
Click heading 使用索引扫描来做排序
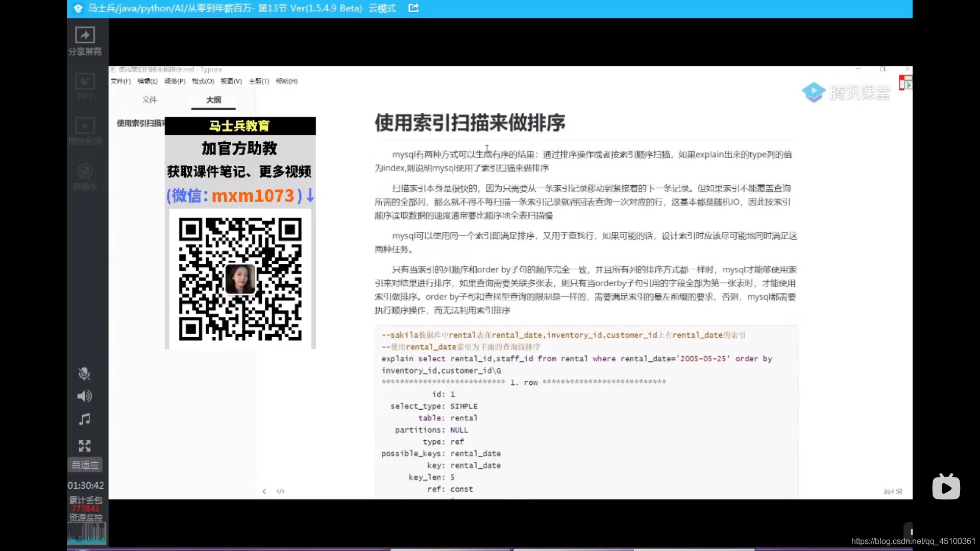[470, 123]
